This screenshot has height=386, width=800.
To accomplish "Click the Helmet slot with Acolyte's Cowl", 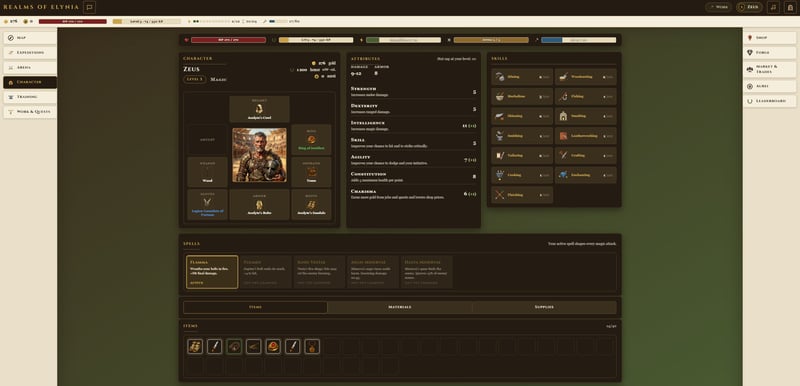I will [259, 109].
